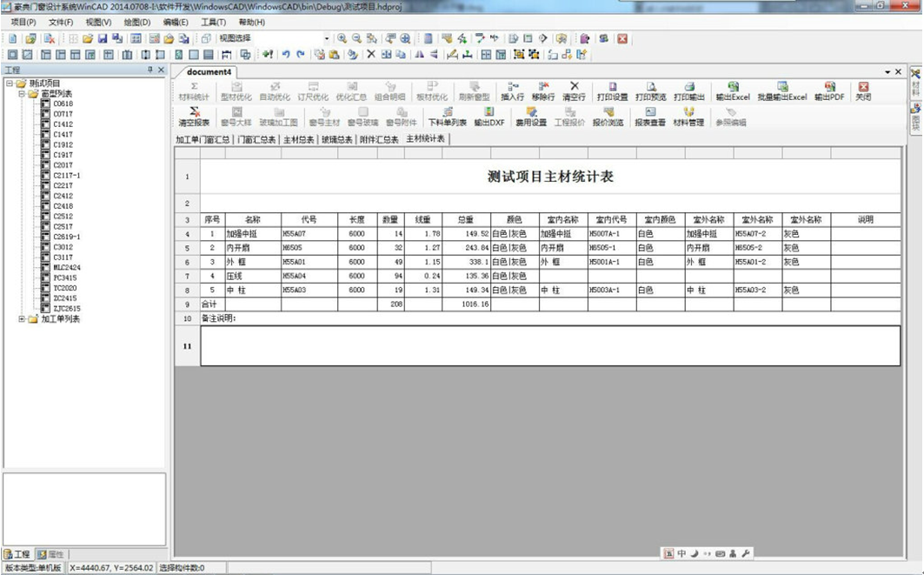Click the IME 中 language indicator
This screenshot has height=575, width=924.
point(681,554)
